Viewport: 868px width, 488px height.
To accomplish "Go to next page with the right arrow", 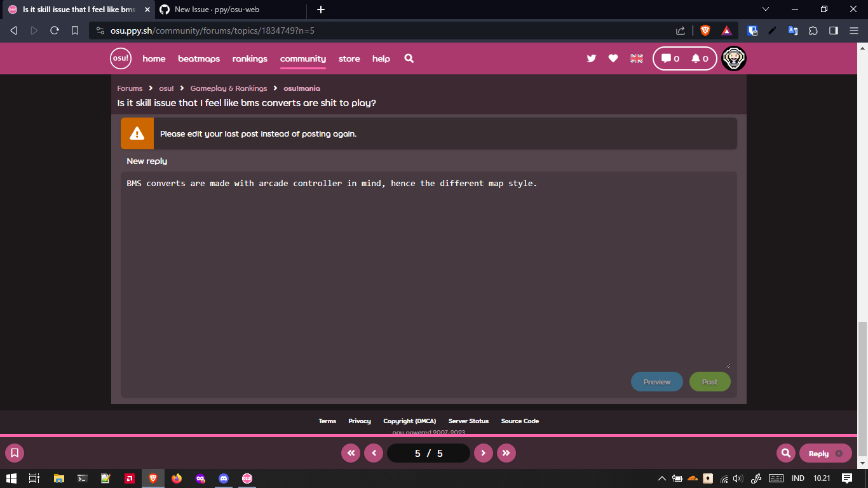I will (484, 453).
